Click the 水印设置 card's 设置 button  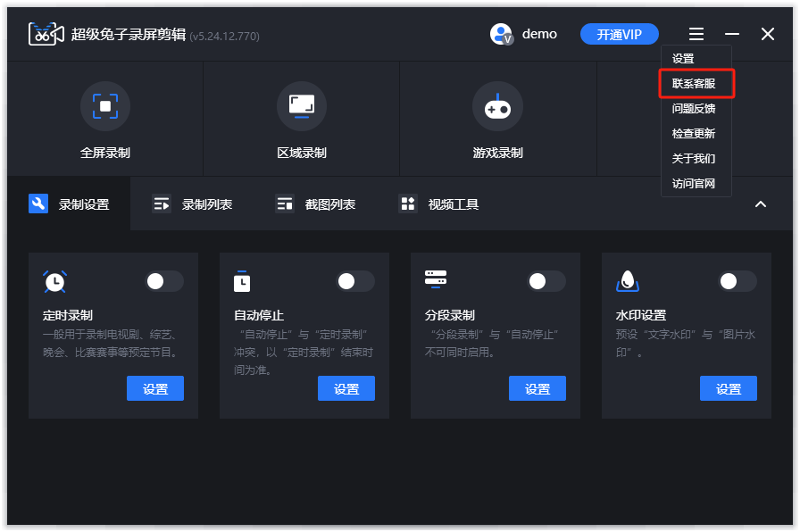[729, 388]
